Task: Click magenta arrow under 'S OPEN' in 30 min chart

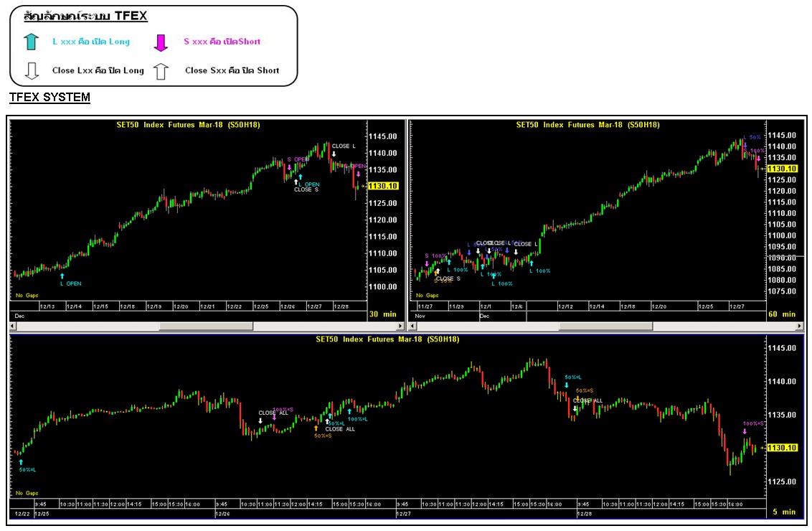Action: (x=289, y=167)
